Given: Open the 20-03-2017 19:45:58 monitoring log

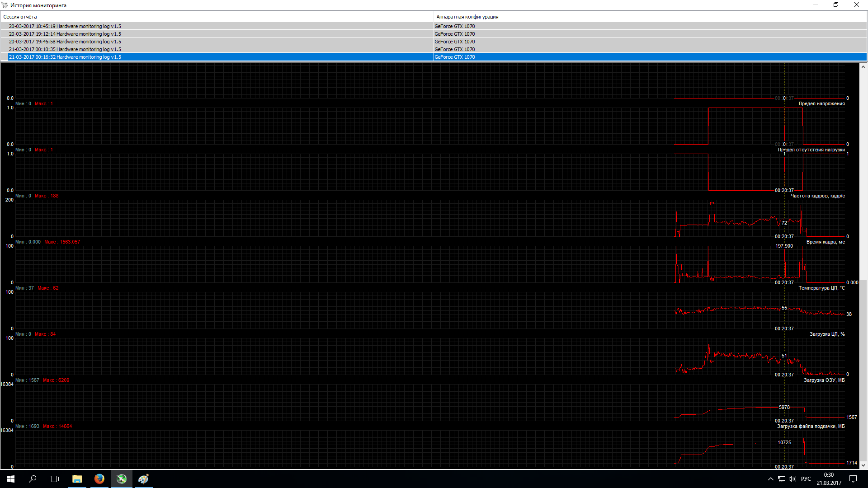Looking at the screenshot, I should [65, 42].
